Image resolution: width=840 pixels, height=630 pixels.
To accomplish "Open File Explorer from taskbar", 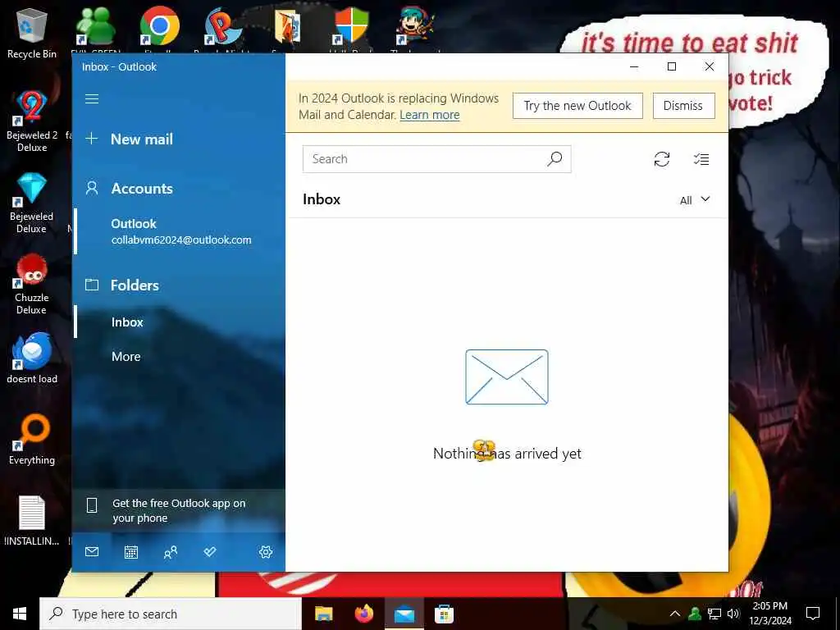I will [323, 614].
